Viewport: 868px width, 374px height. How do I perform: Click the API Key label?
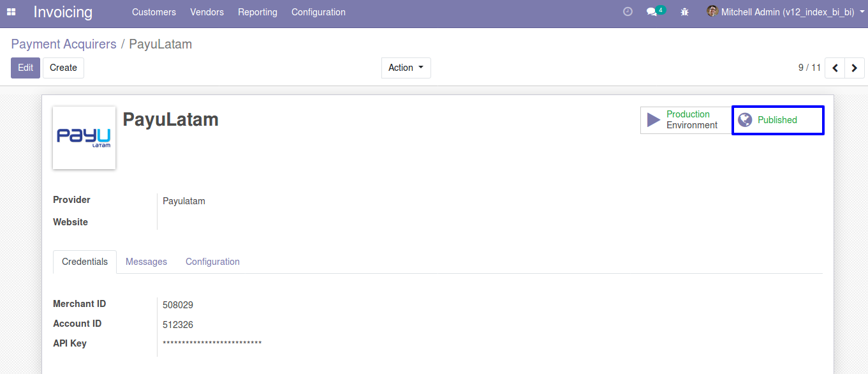coord(70,343)
